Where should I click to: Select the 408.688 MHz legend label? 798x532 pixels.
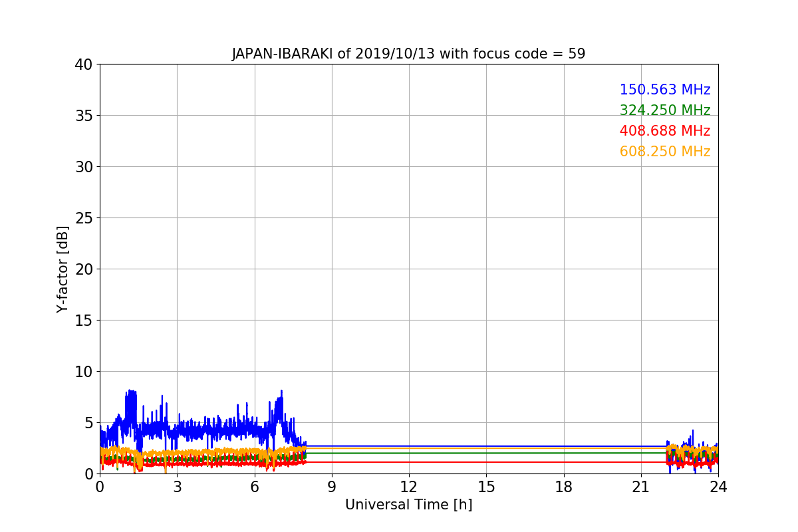[x=665, y=131]
